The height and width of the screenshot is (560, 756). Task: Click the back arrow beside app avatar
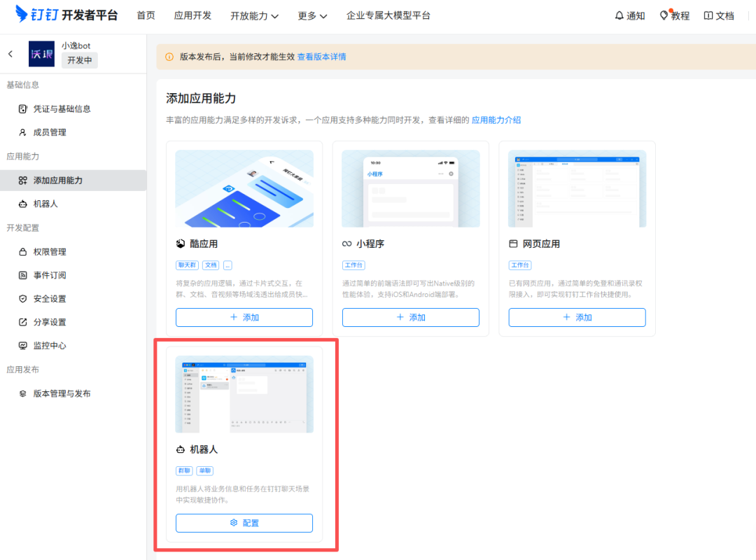(x=10, y=54)
